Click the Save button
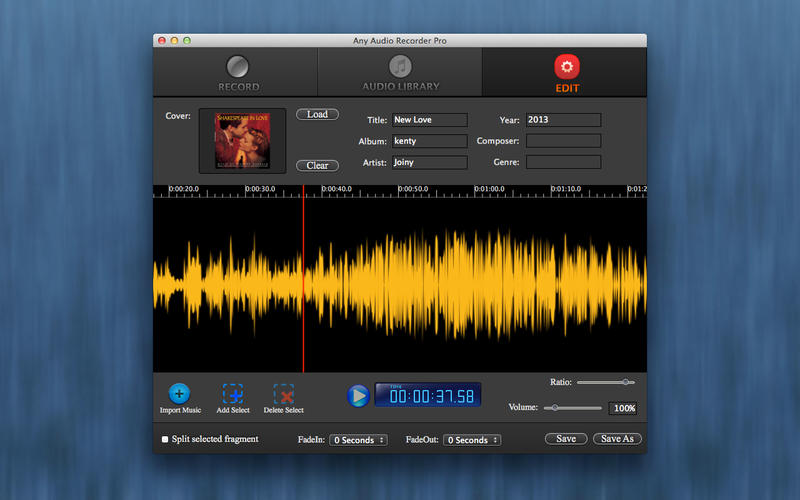 [566, 439]
